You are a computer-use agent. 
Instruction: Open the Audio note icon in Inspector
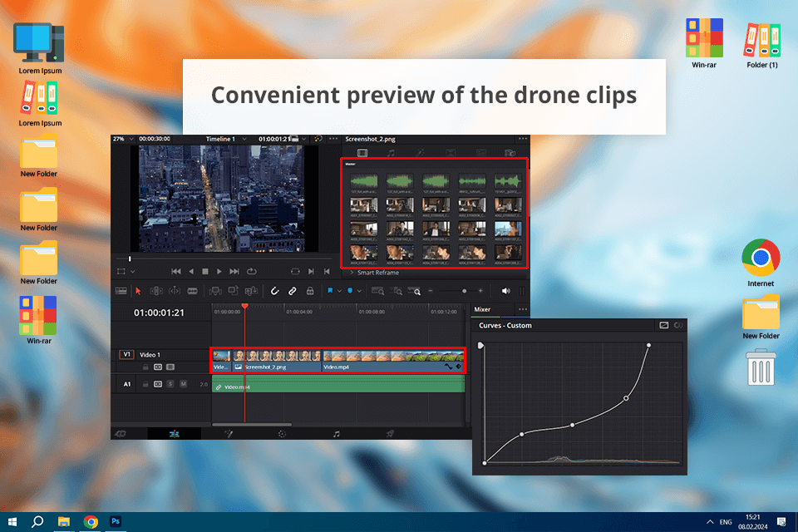[x=391, y=153]
